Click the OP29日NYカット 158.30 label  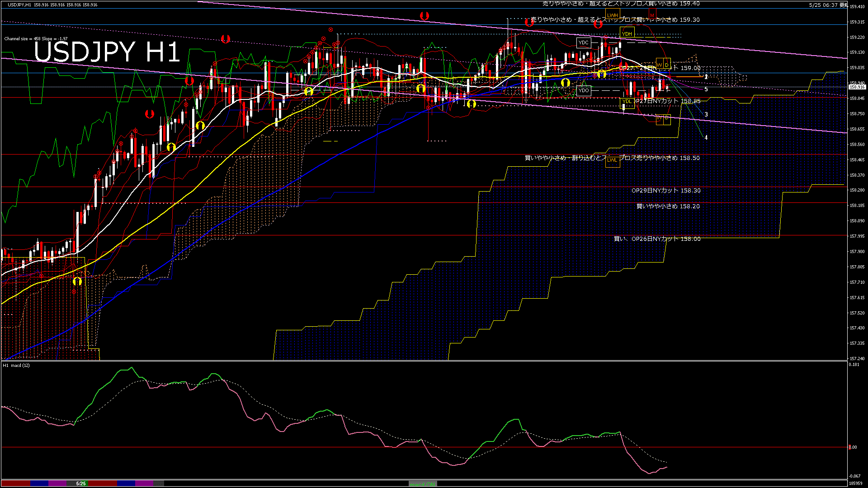click(666, 191)
